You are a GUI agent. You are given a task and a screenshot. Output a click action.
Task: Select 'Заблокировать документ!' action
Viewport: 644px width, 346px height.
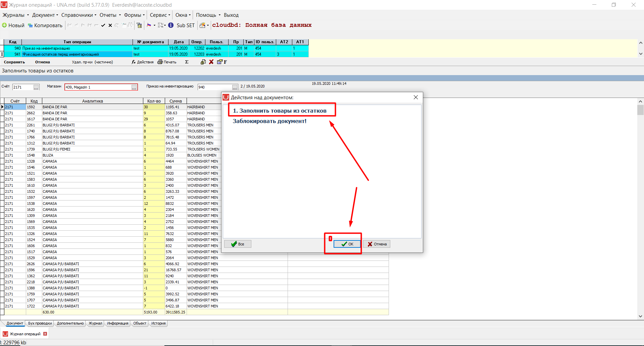click(x=269, y=121)
